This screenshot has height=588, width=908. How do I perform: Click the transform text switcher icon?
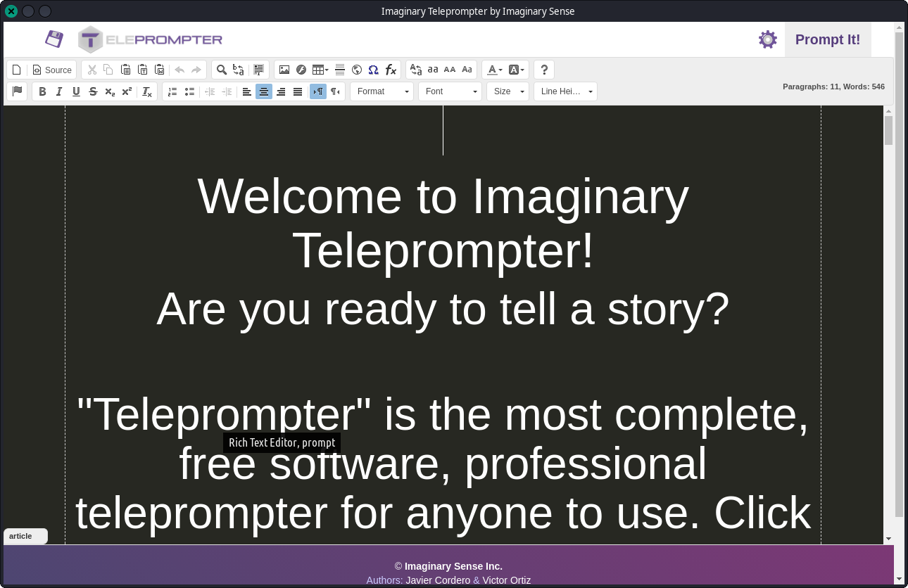point(416,70)
